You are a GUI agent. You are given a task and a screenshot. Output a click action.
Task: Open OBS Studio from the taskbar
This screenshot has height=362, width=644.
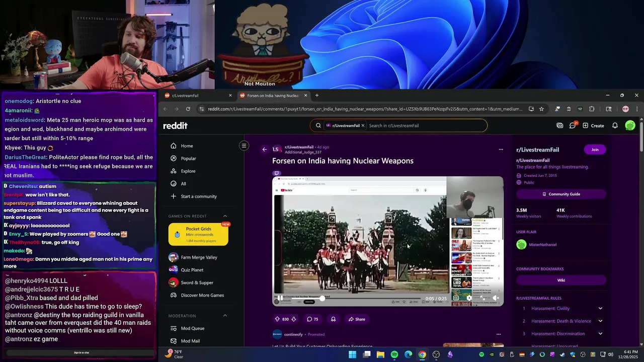tap(436, 354)
